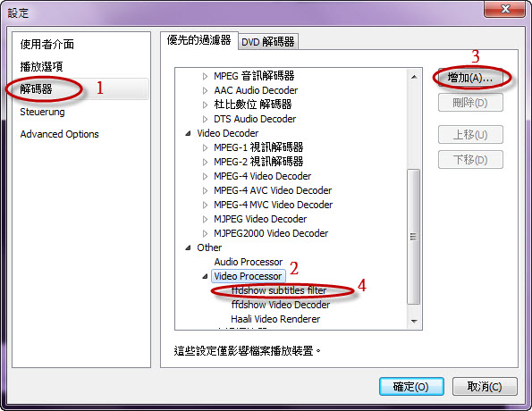Screen dimensions: 532x411
Task: Switch to the DVD 解碼器 tab
Action: (x=268, y=42)
